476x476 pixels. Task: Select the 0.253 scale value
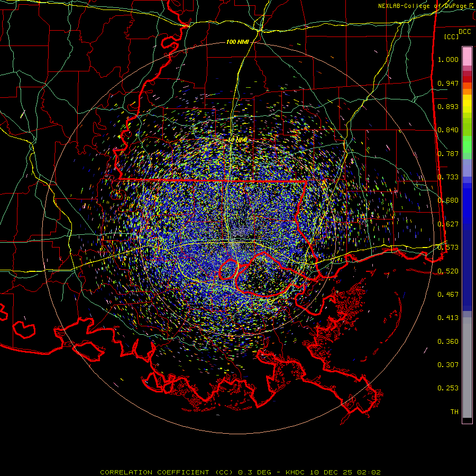[x=448, y=388]
